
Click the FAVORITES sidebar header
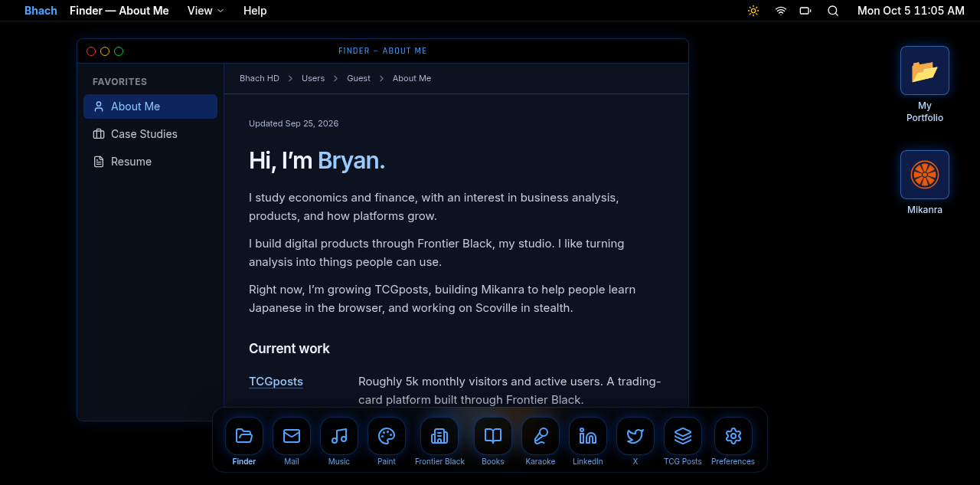click(x=120, y=82)
